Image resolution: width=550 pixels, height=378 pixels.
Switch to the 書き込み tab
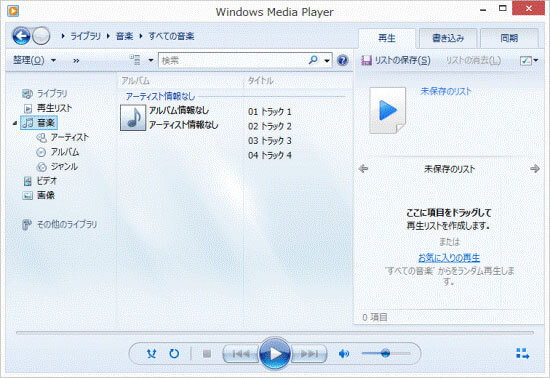(448, 38)
